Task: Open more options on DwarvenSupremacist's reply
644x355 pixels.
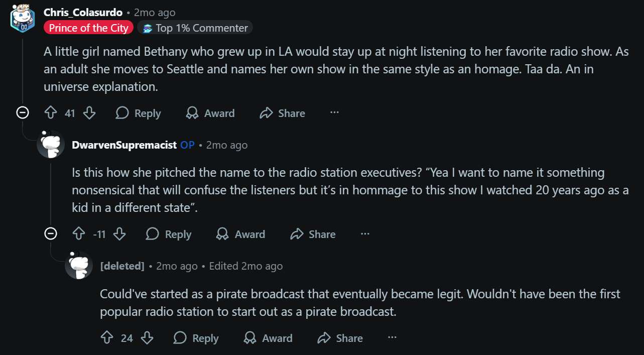Action: [365, 234]
